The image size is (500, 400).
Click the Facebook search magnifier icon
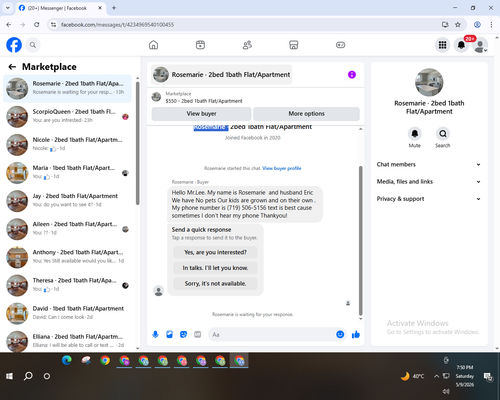33,45
